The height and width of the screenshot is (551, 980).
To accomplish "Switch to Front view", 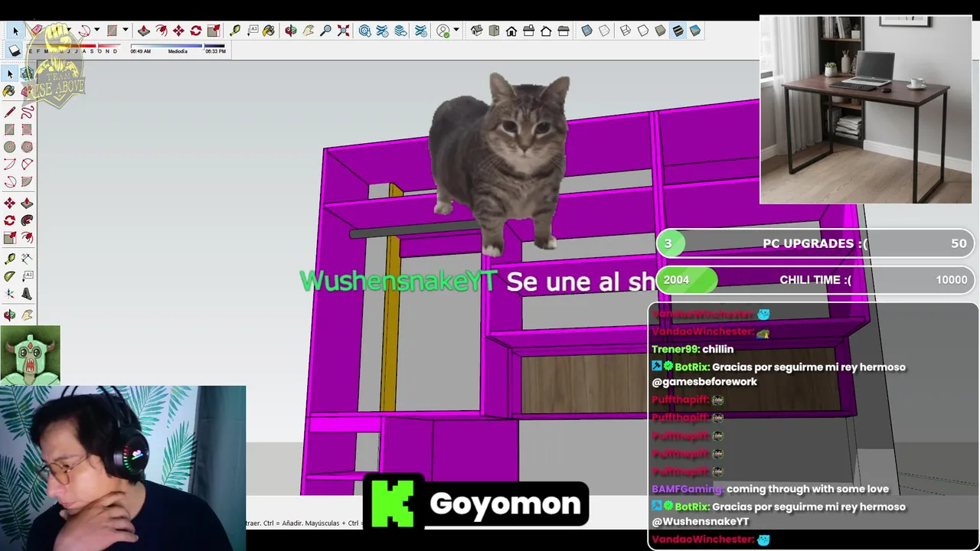I will [511, 31].
